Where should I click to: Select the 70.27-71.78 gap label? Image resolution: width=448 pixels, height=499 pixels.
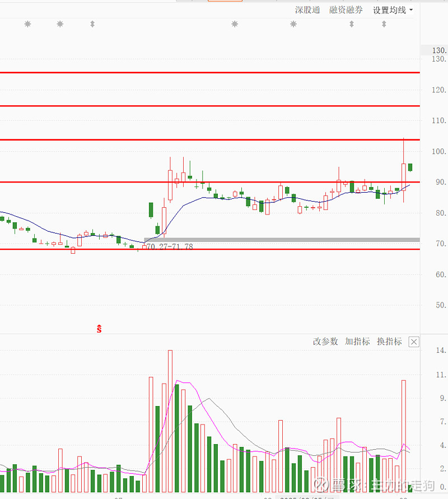[x=170, y=246]
